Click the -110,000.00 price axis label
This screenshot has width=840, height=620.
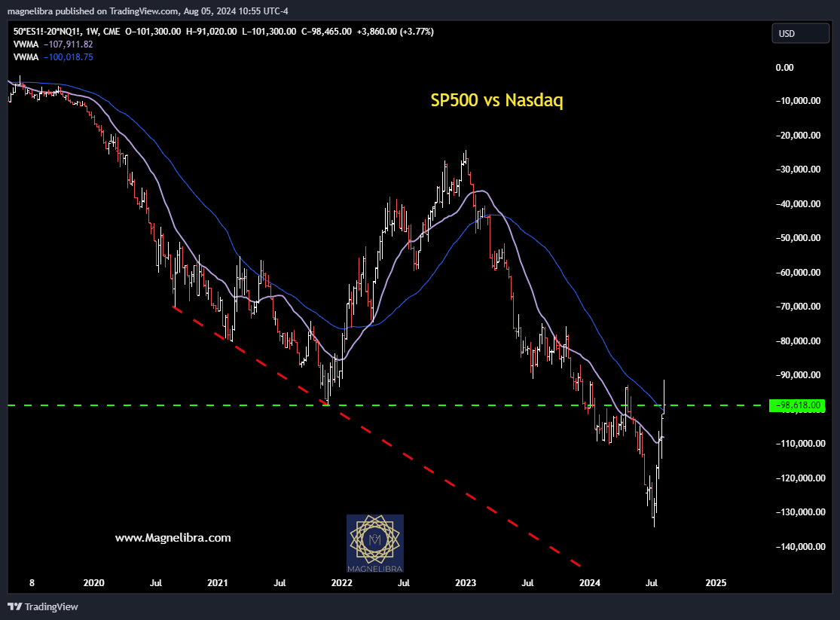pos(800,444)
